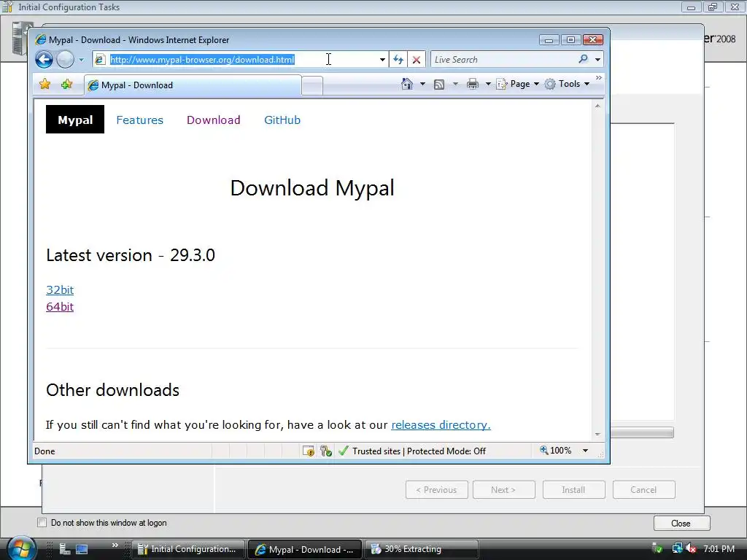Open the GitHub nav link

pyautogui.click(x=282, y=120)
